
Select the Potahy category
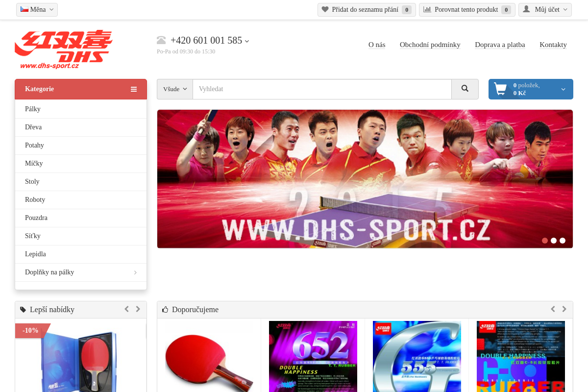(81, 146)
